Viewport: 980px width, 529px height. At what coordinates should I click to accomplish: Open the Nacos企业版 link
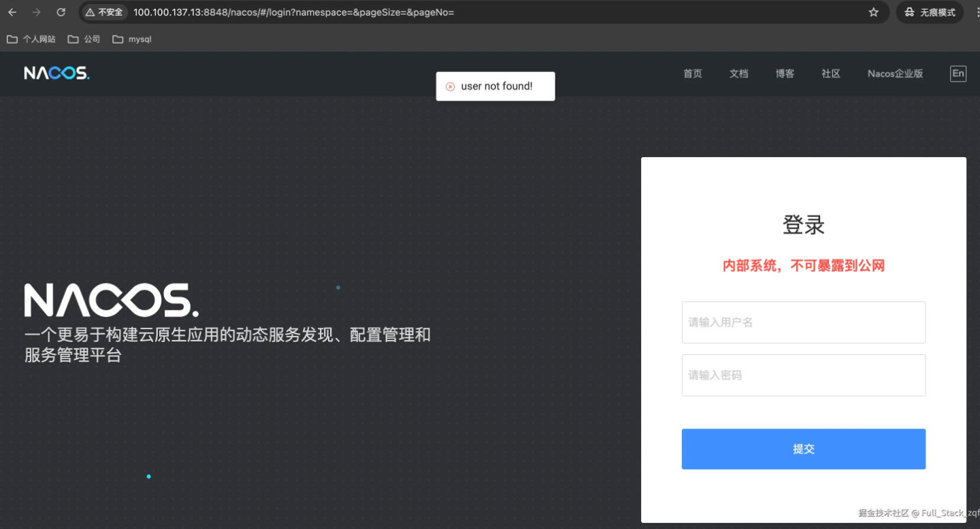pyautogui.click(x=896, y=73)
